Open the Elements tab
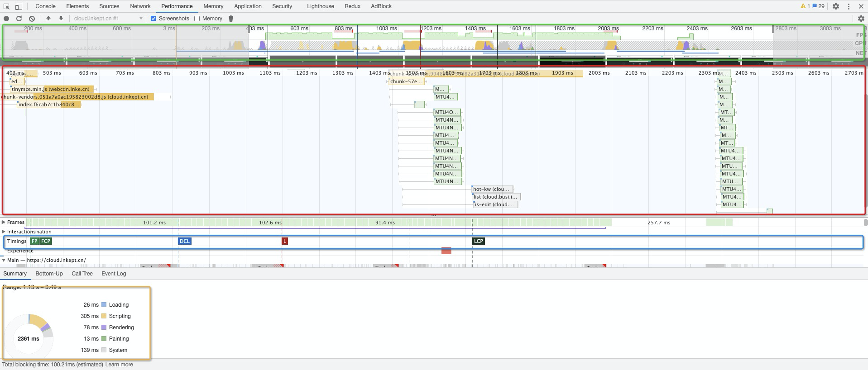This screenshot has width=868, height=370. (x=77, y=6)
